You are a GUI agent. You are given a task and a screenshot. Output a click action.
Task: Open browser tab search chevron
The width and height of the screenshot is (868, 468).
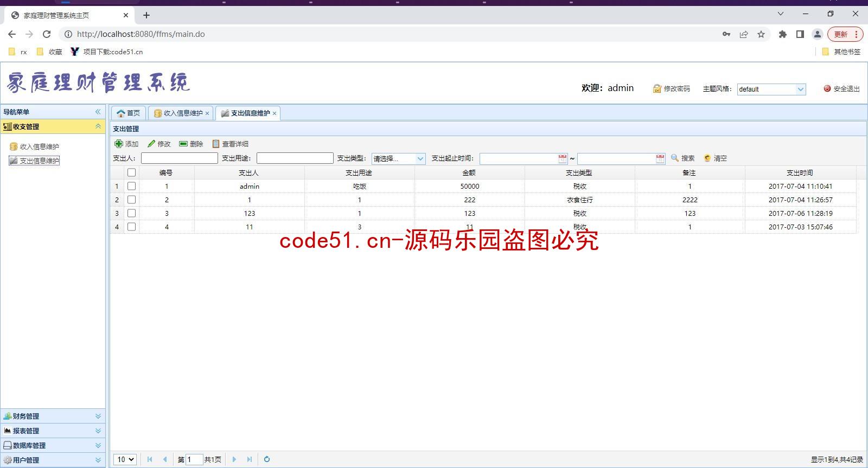[x=781, y=14]
